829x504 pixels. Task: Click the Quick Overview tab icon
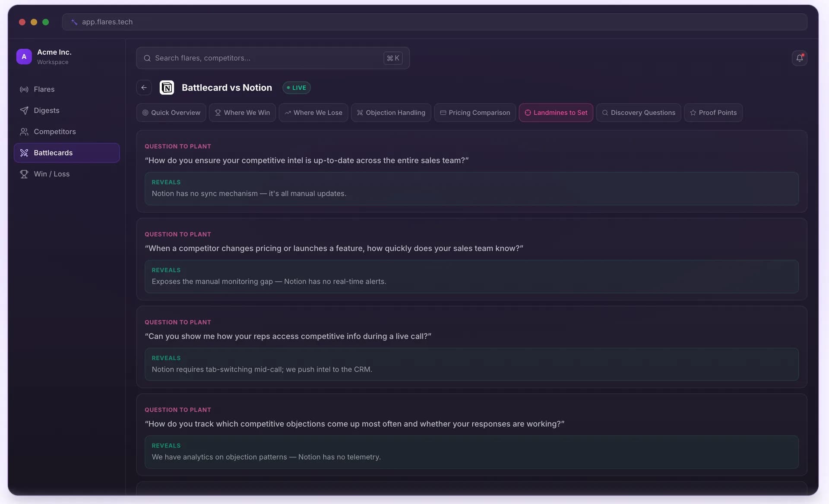[x=146, y=113]
